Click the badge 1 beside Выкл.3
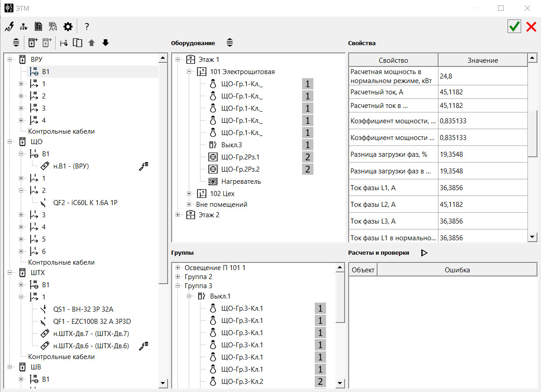This screenshot has height=392, width=541. [308, 145]
